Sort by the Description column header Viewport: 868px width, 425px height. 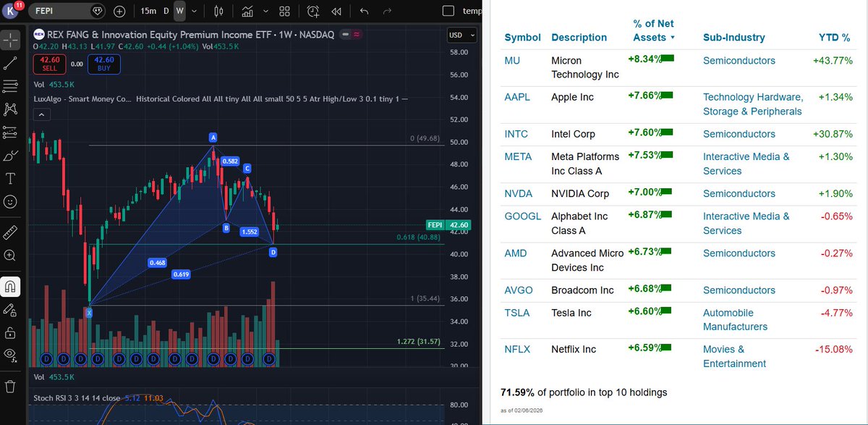(579, 38)
